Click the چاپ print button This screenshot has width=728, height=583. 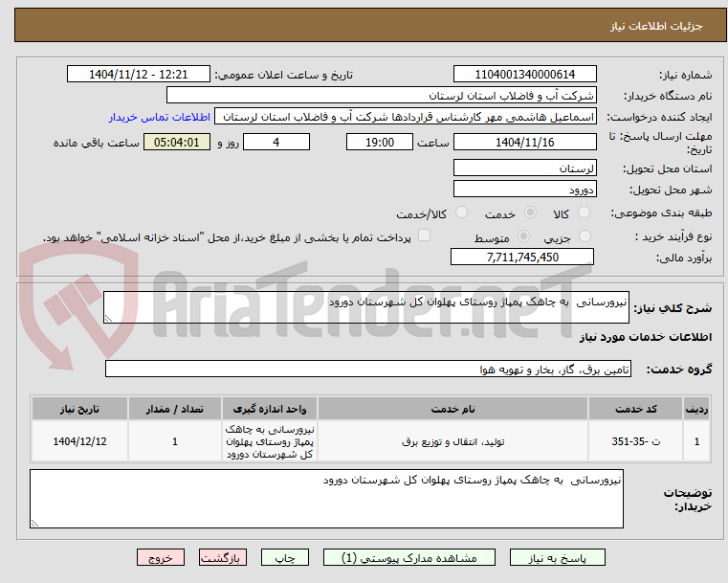[285, 557]
